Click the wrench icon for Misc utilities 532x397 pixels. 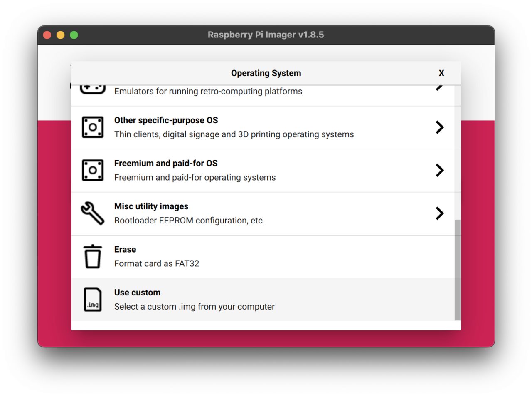[93, 213]
